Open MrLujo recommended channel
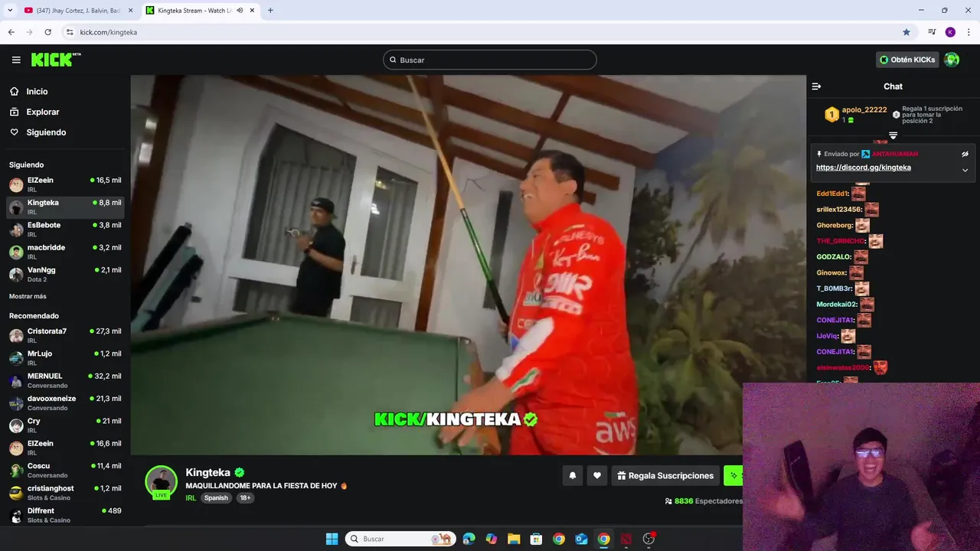This screenshot has height=551, width=980. [65, 357]
